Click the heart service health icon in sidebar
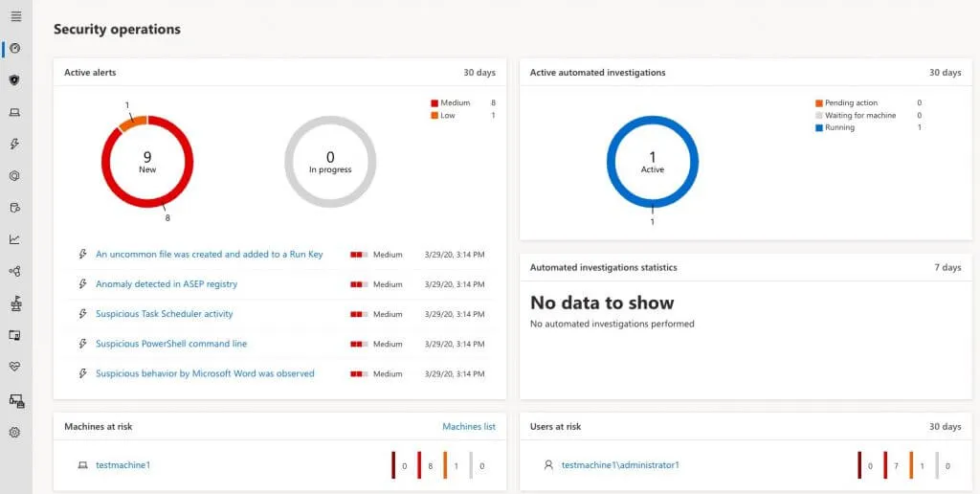 15,366
